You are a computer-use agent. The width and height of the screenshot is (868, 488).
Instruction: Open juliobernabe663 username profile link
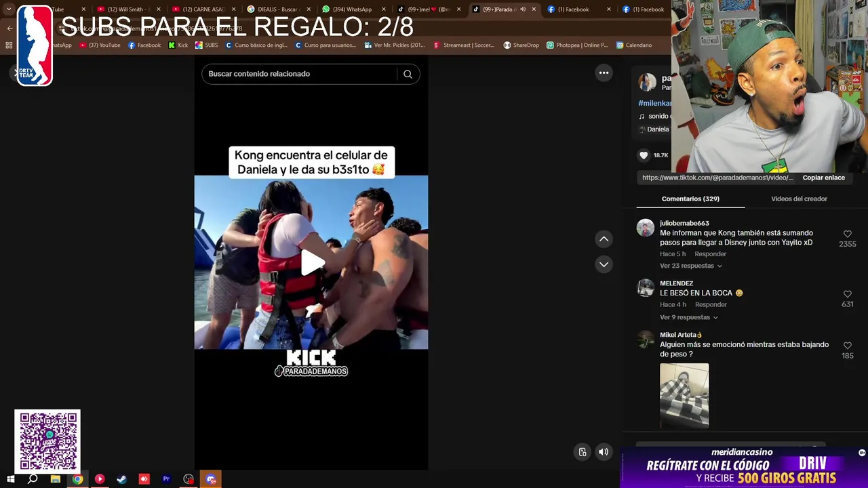(684, 223)
